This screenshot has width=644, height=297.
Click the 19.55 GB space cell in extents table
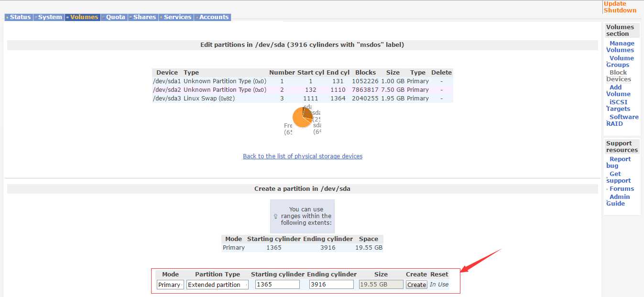tap(369, 248)
